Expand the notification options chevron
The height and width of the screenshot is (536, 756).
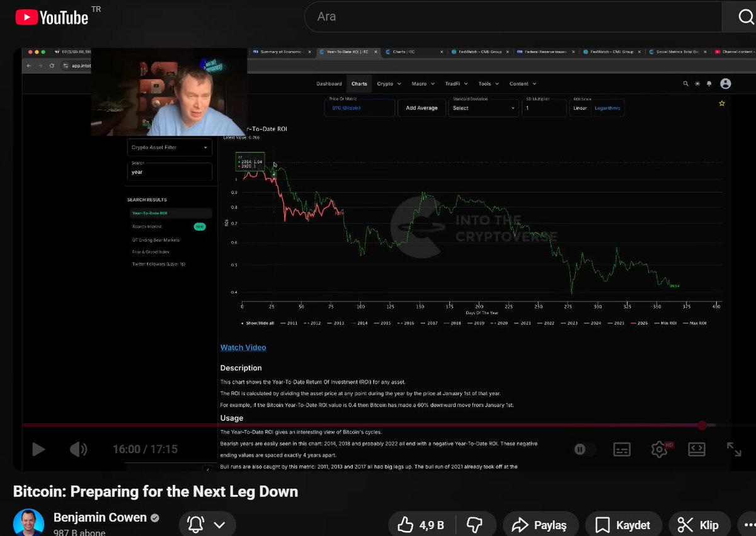pos(219,525)
